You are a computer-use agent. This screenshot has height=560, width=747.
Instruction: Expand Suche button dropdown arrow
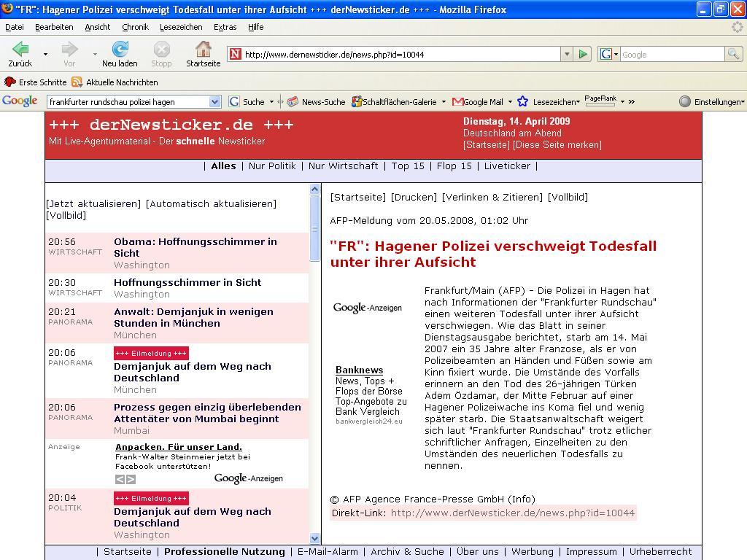coord(271,101)
